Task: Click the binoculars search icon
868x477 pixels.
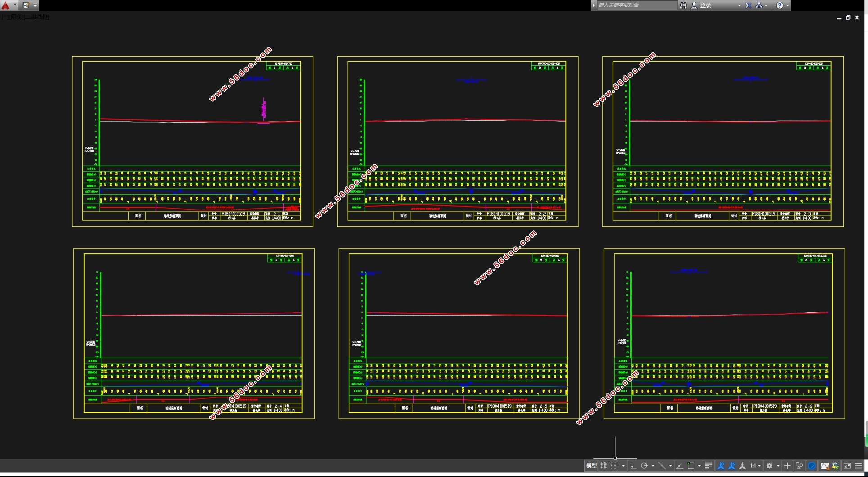Action: (x=683, y=5)
